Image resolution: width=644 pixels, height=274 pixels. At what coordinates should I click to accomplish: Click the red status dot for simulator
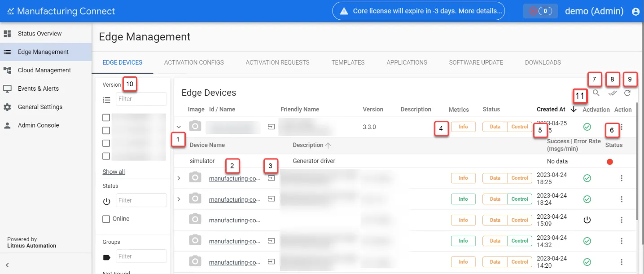[x=609, y=162]
